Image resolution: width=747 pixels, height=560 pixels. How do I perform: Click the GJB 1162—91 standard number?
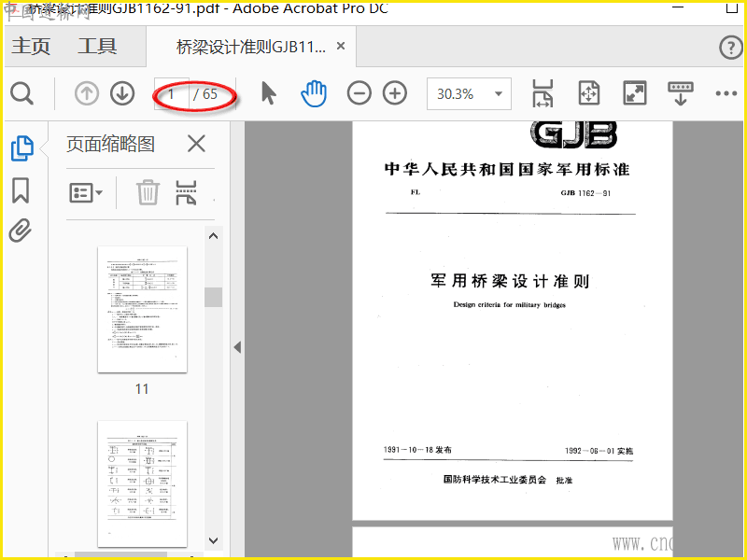pyautogui.click(x=585, y=193)
